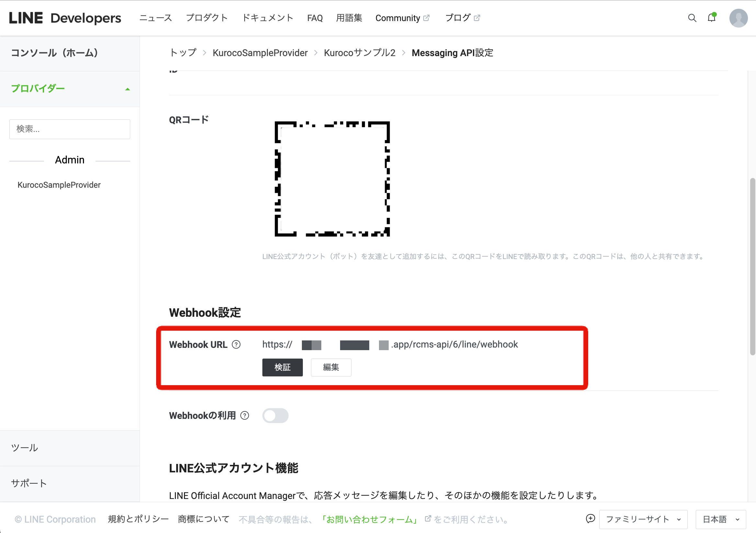Screen dimensions: 756x533
Task: Enable the Webhookの利用 toggle
Action: point(275,415)
